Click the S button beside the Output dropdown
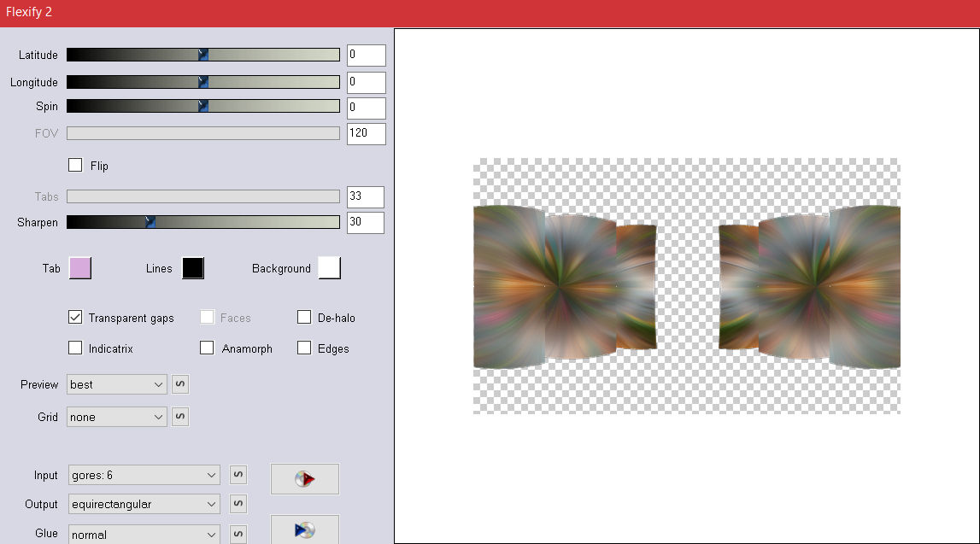 point(238,504)
